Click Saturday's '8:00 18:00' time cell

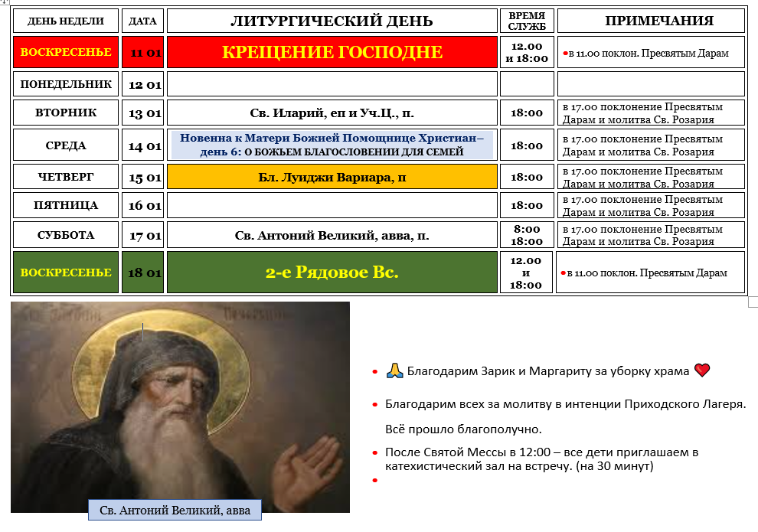point(526,235)
